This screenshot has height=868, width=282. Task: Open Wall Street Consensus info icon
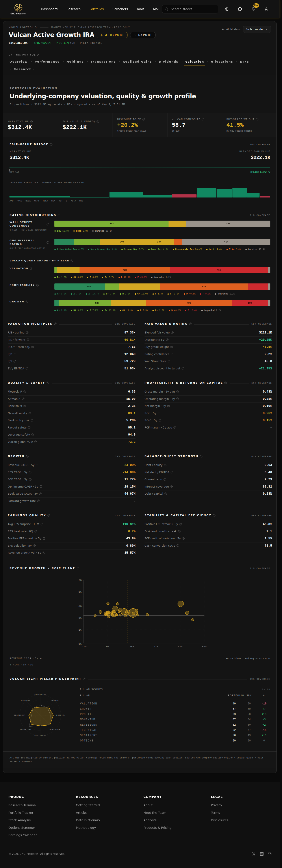(x=48, y=224)
